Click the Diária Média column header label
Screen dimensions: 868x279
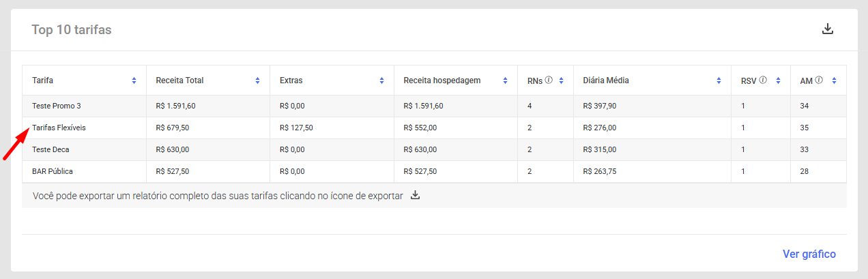pyautogui.click(x=606, y=80)
